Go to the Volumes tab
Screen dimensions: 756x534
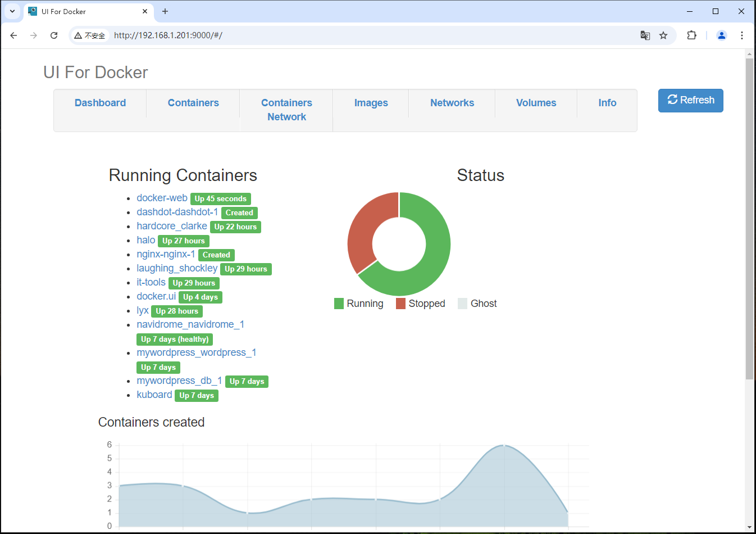[x=536, y=103]
